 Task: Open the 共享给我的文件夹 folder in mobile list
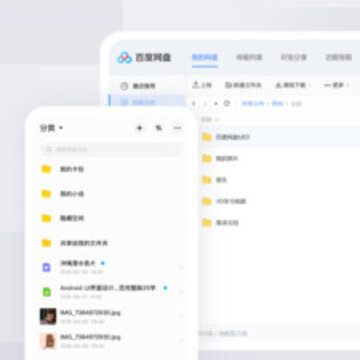[x=111, y=243]
